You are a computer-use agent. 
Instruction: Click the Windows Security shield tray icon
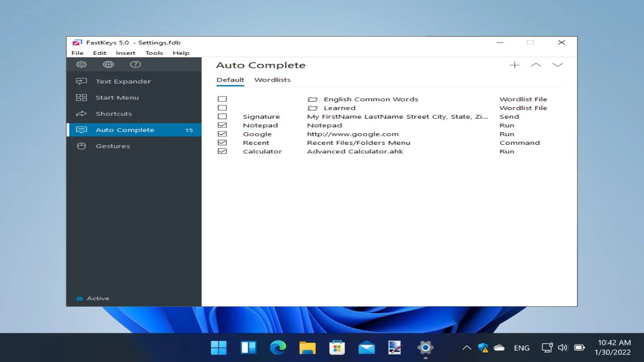[483, 347]
